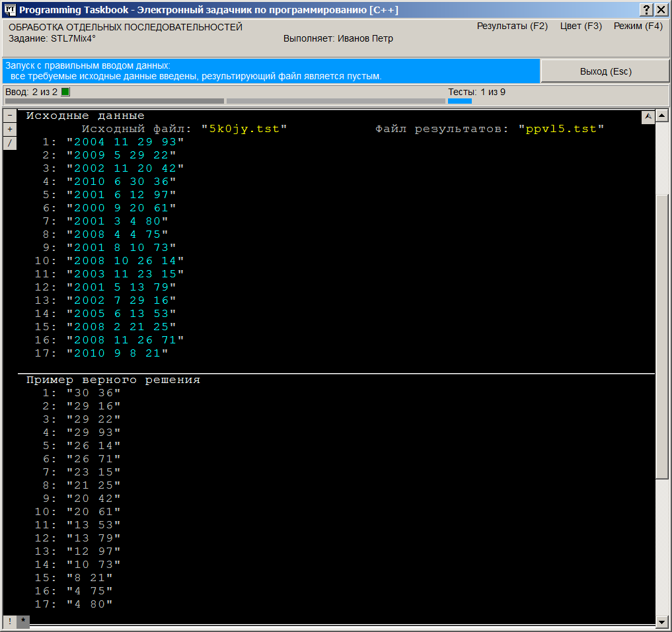The image size is (672, 632).
Task: Click source row "2002 11 20 42"
Action: [x=125, y=168]
